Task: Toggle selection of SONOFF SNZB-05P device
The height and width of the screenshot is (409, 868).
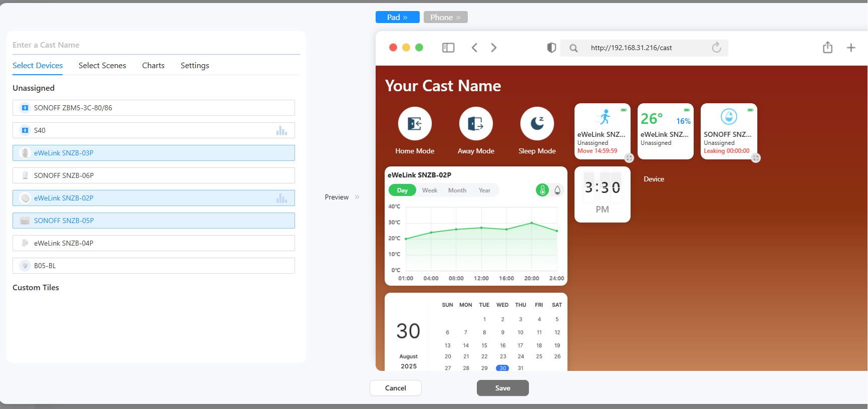Action: [x=153, y=221]
